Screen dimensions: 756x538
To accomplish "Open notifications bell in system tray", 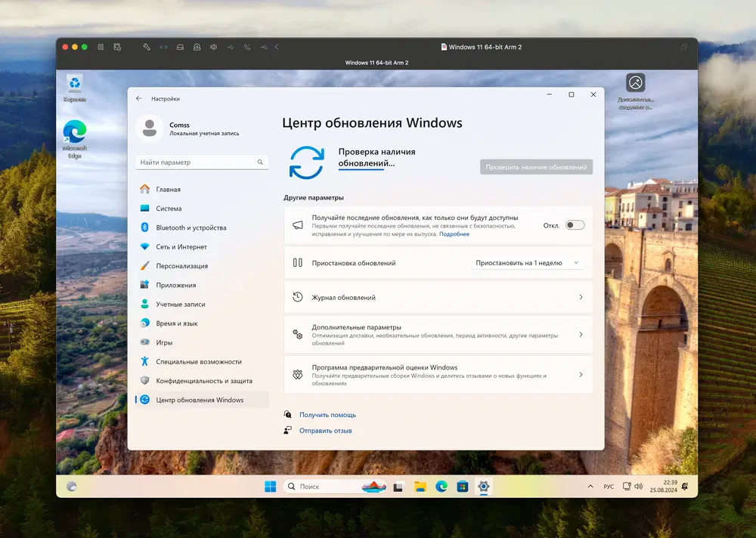I will click(x=685, y=487).
